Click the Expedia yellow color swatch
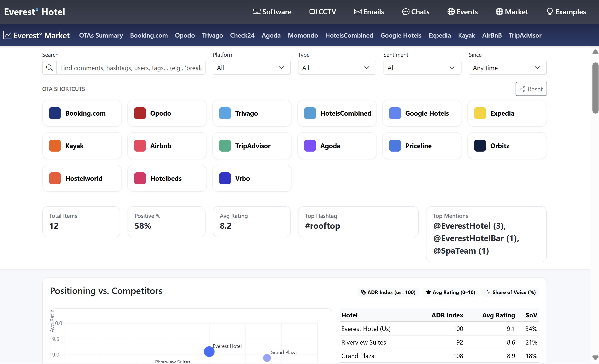 point(480,113)
